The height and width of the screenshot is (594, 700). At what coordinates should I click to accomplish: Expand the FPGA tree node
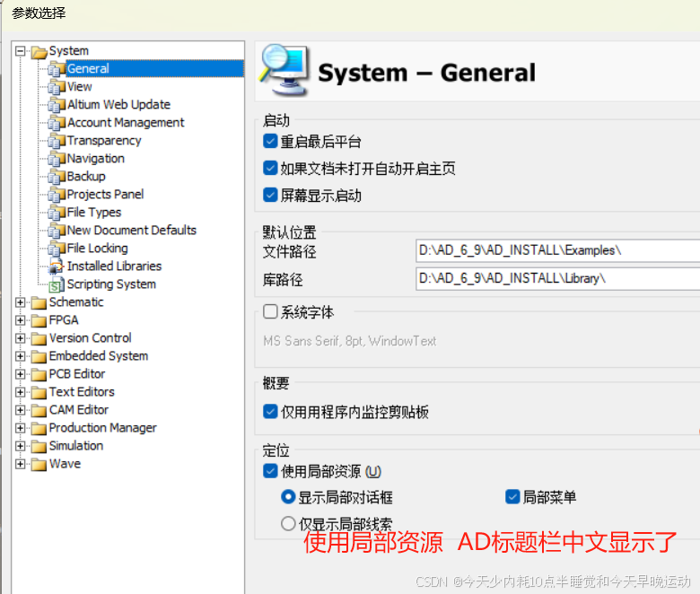click(x=20, y=320)
